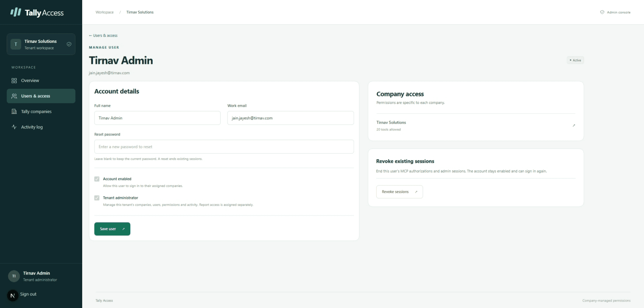Click the Active status badge
Screen dimensions: 644x308
coord(575,60)
